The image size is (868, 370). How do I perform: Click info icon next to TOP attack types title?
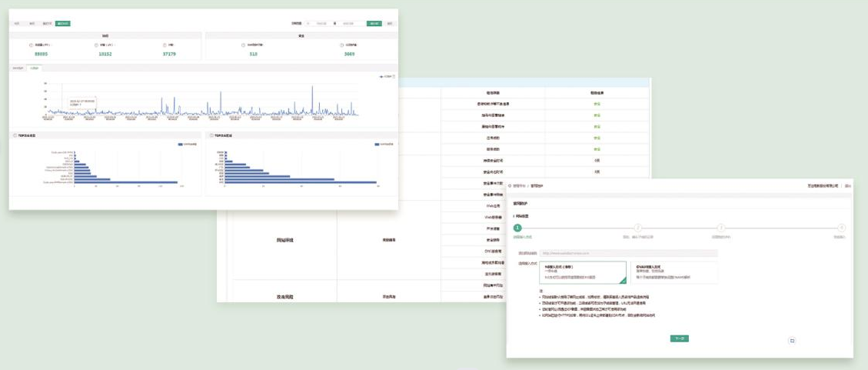16,135
